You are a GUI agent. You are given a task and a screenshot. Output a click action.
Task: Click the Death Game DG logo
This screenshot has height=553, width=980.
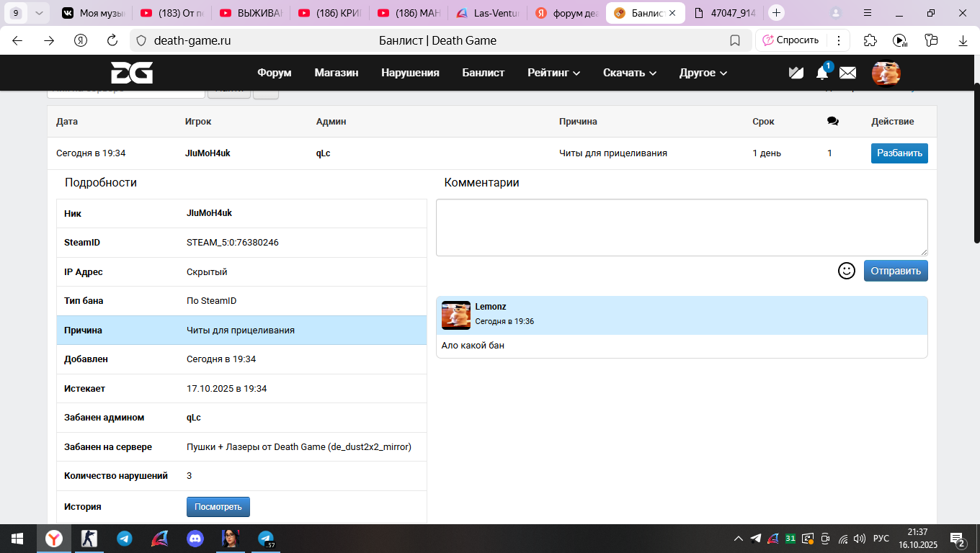(x=132, y=73)
